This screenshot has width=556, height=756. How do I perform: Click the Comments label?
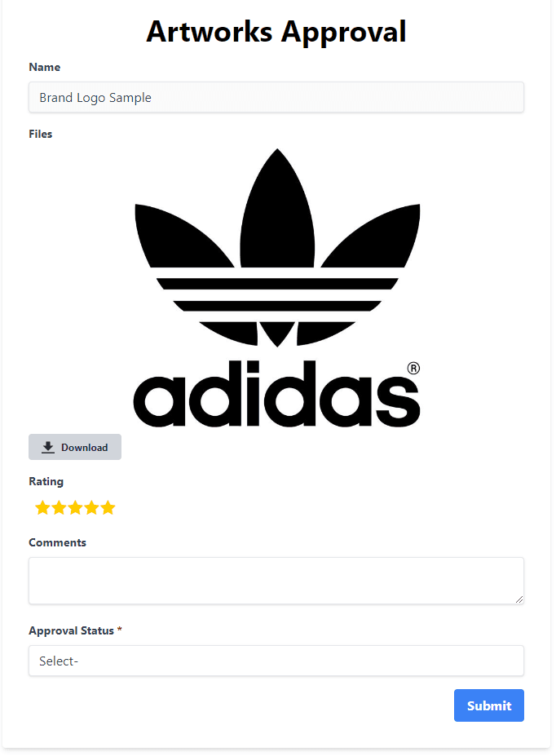coord(57,542)
